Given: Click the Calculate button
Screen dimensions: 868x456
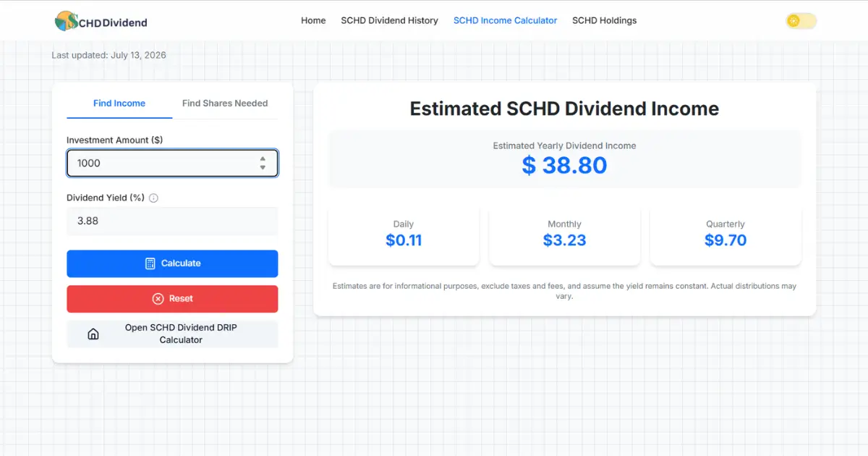Looking at the screenshot, I should click(x=172, y=263).
